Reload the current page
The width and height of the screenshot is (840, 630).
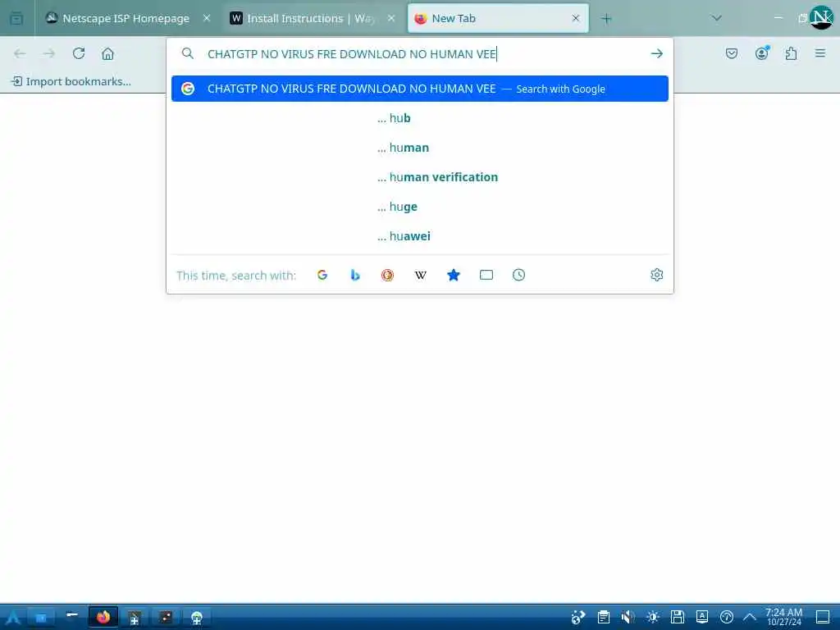click(79, 53)
